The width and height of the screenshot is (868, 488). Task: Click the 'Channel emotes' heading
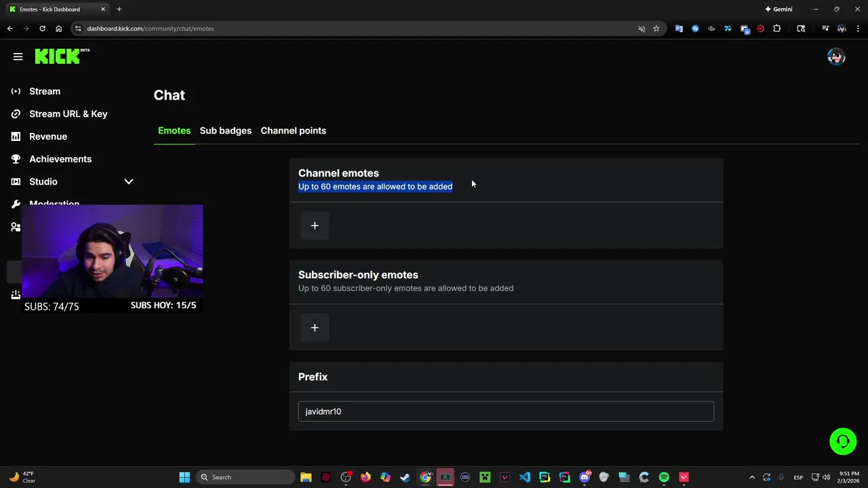coord(338,174)
